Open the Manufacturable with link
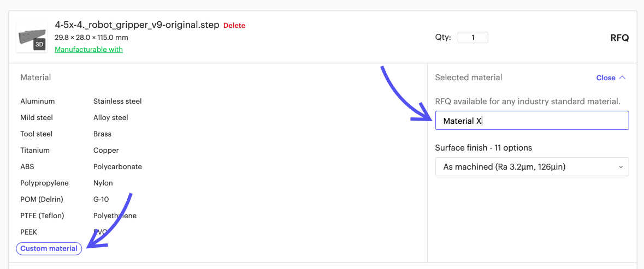Viewport: 644px width, 269px height. 88,49
